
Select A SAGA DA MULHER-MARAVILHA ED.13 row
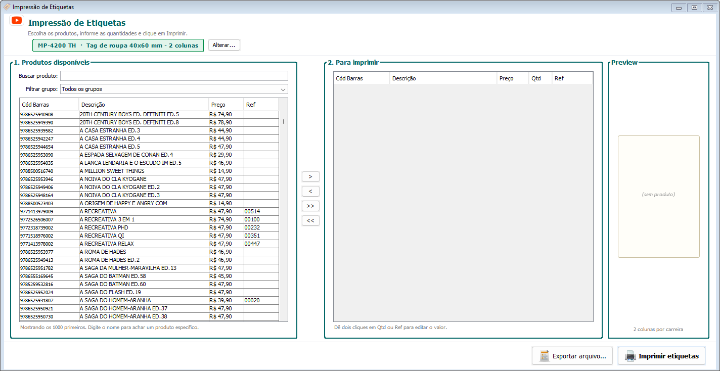[149, 268]
